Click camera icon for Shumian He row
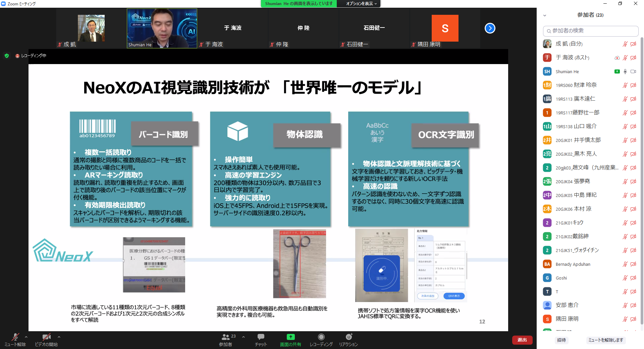The width and height of the screenshot is (644, 349). (633, 71)
